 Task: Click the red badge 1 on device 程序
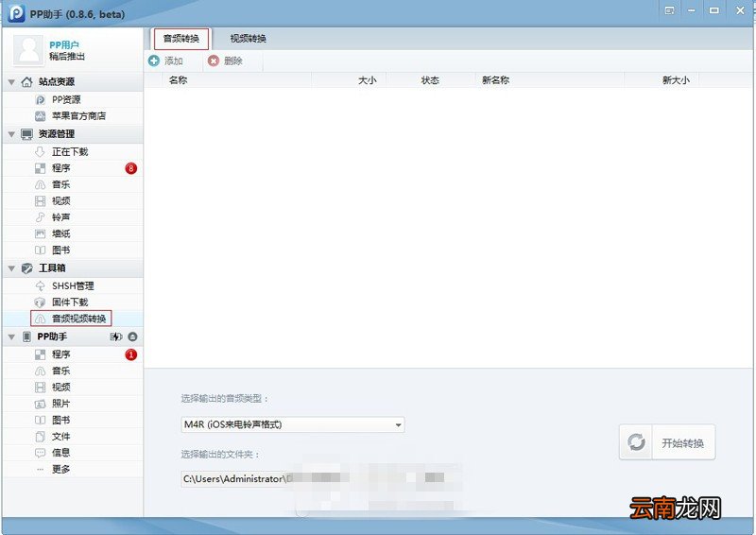pos(130,354)
